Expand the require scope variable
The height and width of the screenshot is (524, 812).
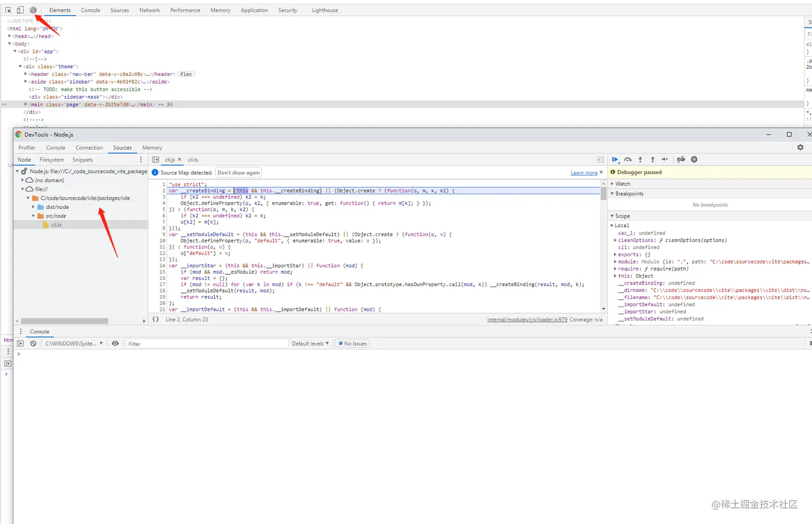pyautogui.click(x=615, y=268)
